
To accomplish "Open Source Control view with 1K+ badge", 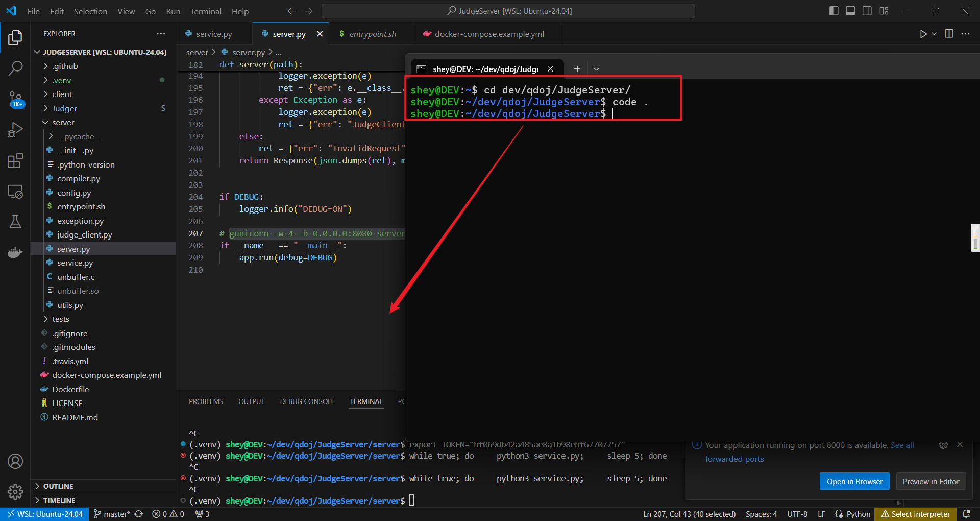I will [15, 100].
